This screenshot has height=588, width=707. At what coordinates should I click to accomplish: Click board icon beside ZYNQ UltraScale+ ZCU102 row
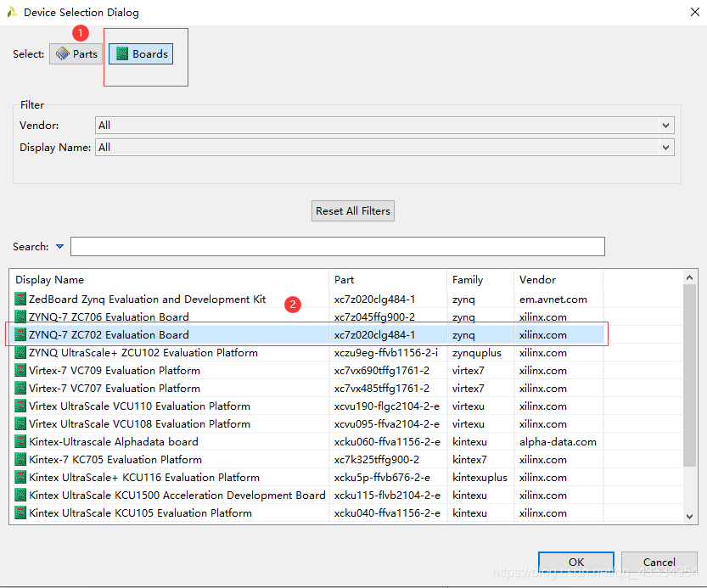20,352
